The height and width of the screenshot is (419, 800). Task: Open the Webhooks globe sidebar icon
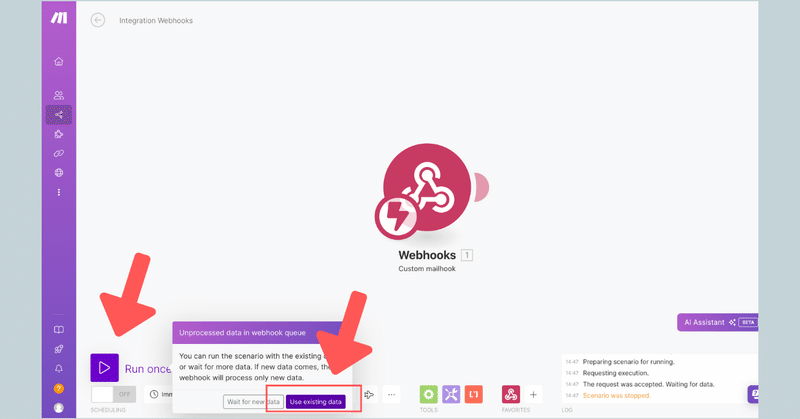coord(59,172)
